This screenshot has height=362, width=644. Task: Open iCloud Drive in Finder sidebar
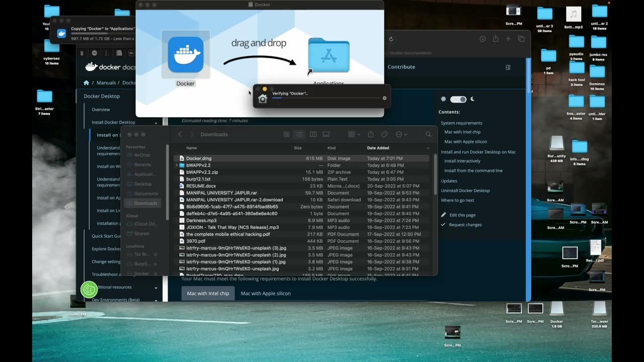(142, 224)
